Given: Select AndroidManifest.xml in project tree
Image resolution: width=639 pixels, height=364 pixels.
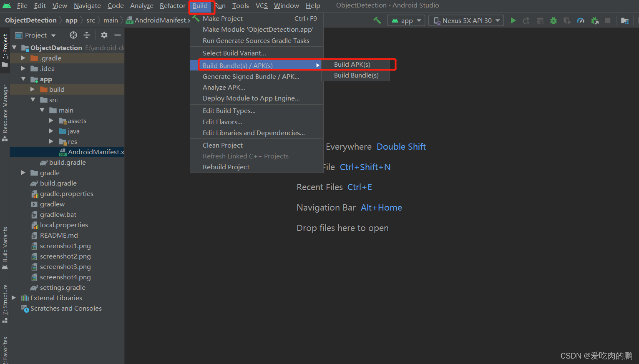Looking at the screenshot, I should point(67,152).
